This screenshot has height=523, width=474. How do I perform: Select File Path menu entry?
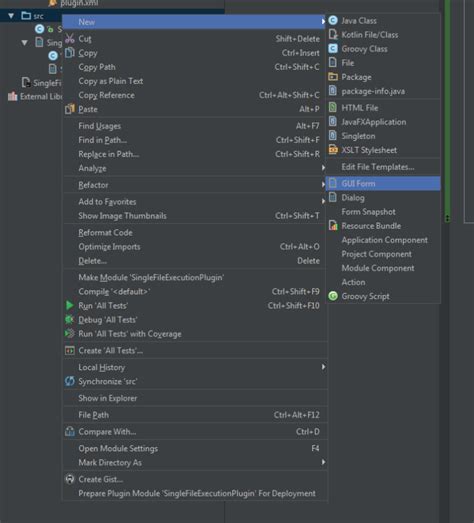point(93,415)
